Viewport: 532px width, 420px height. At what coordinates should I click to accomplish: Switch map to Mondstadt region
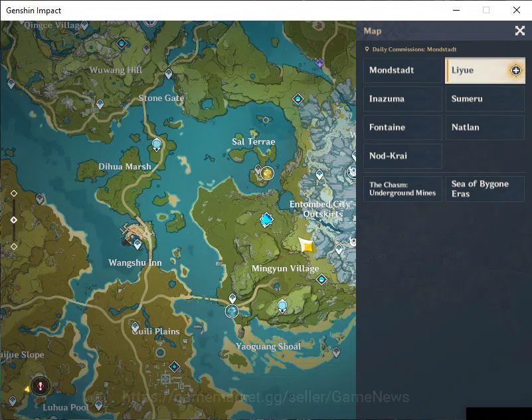[402, 70]
